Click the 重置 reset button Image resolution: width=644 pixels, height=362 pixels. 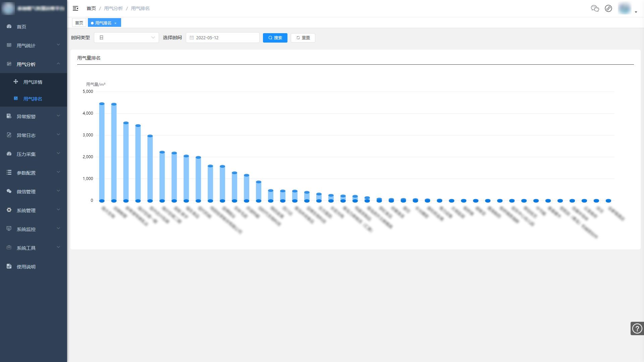click(303, 38)
